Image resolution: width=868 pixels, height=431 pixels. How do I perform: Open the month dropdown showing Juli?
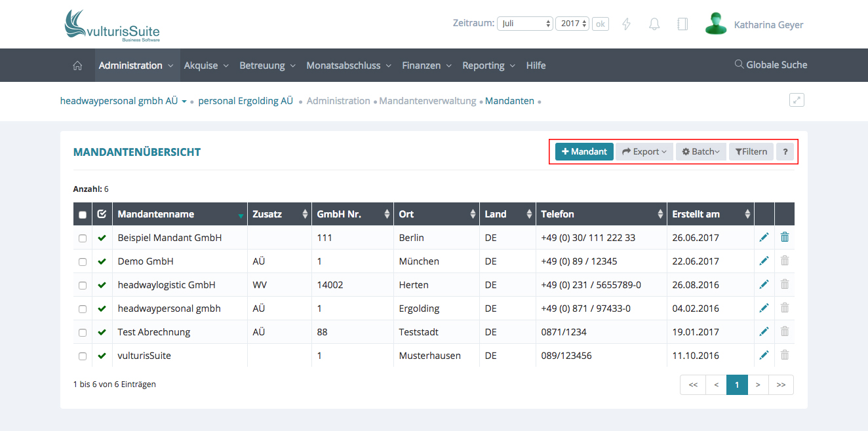pyautogui.click(x=525, y=24)
